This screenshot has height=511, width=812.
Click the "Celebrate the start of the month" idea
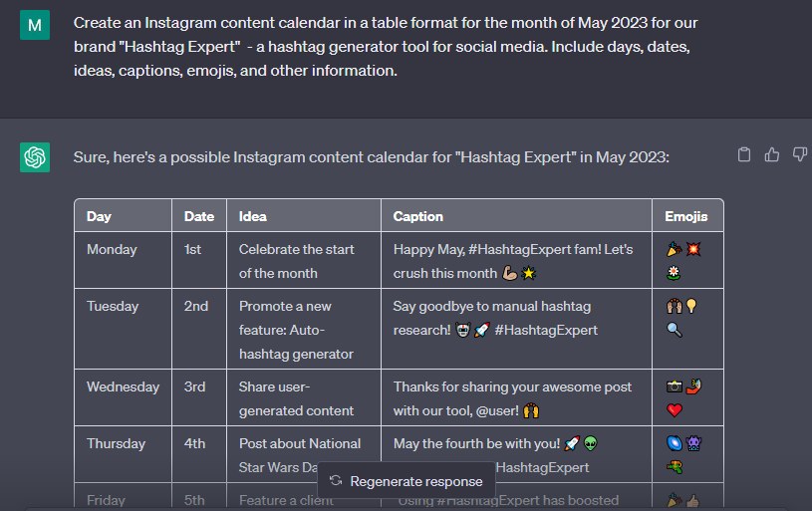(x=297, y=261)
